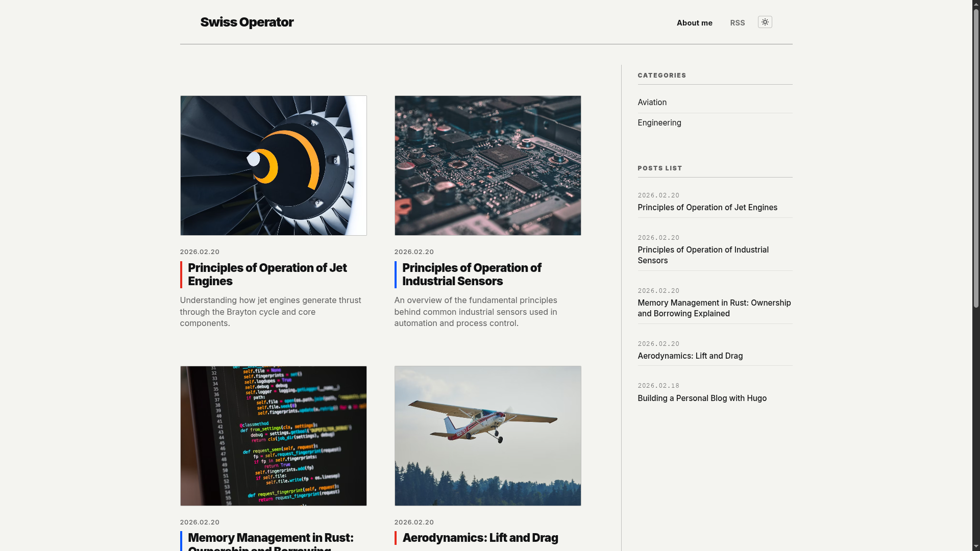Open sidebar post 'Aerodynamics: Lift and Drag'
This screenshot has height=551, width=980.
[x=690, y=356]
